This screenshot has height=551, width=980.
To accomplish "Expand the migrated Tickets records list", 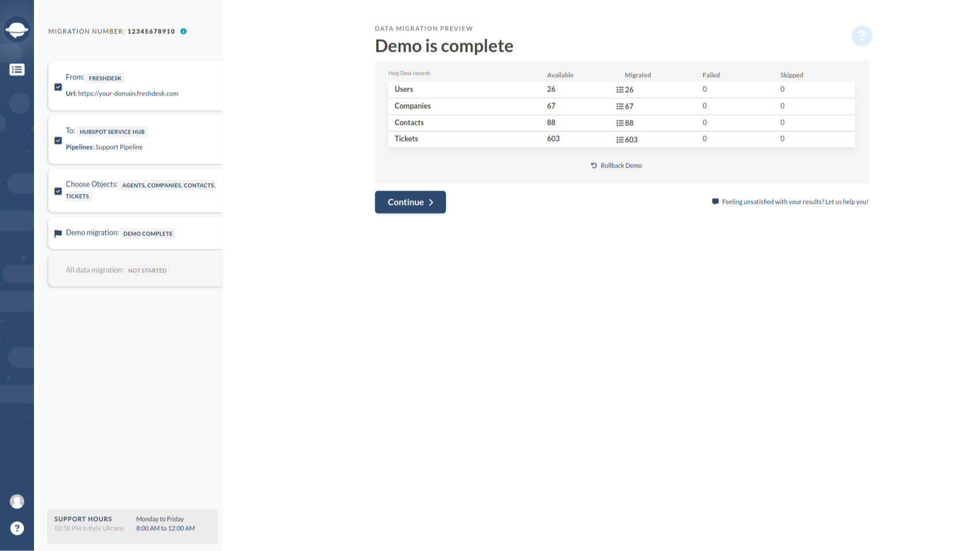I will (620, 139).
